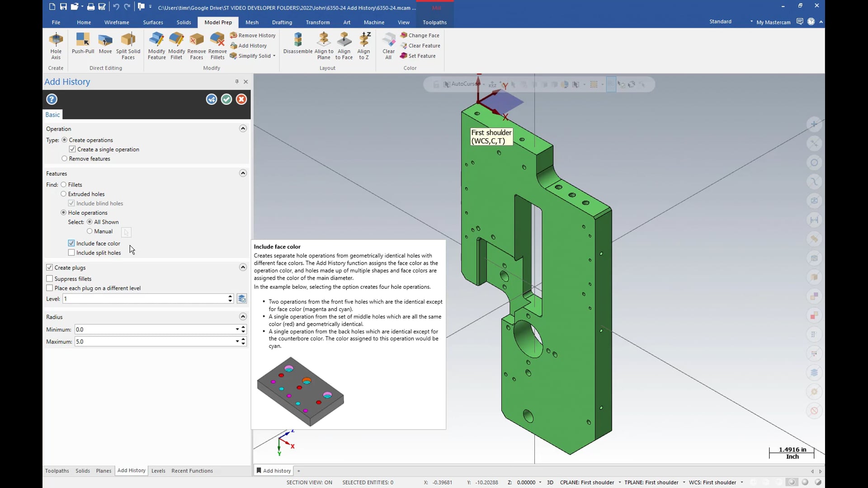
Task: Expand the Radius section panel
Action: tap(243, 316)
